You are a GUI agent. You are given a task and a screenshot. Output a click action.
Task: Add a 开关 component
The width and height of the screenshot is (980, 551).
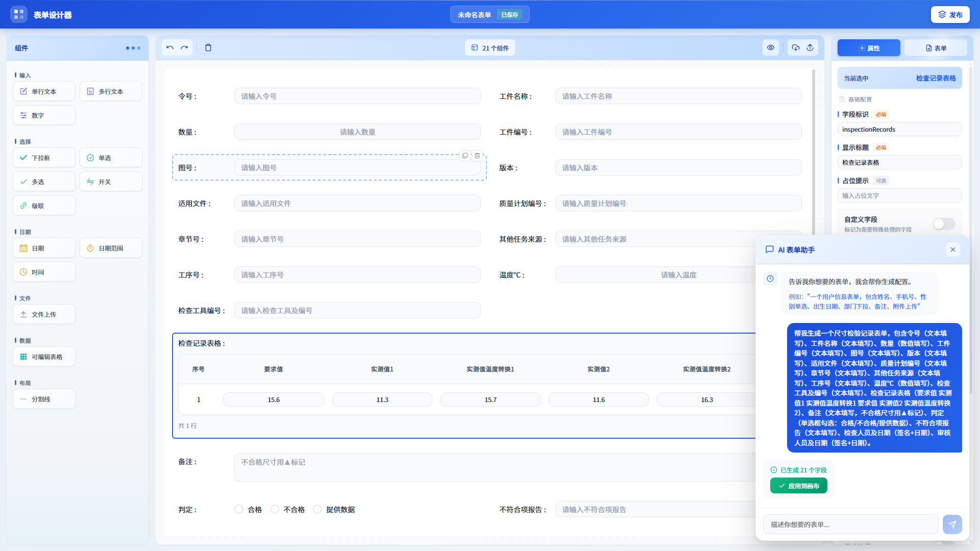click(111, 182)
